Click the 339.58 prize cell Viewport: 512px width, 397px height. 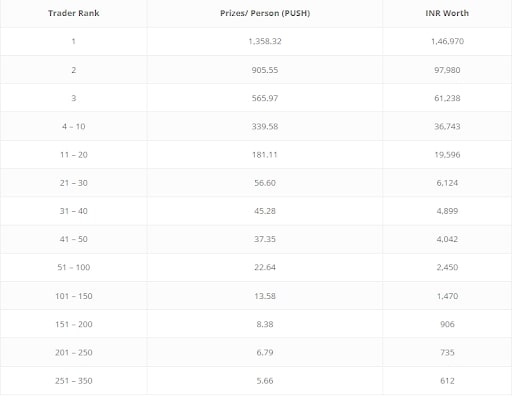click(x=265, y=127)
